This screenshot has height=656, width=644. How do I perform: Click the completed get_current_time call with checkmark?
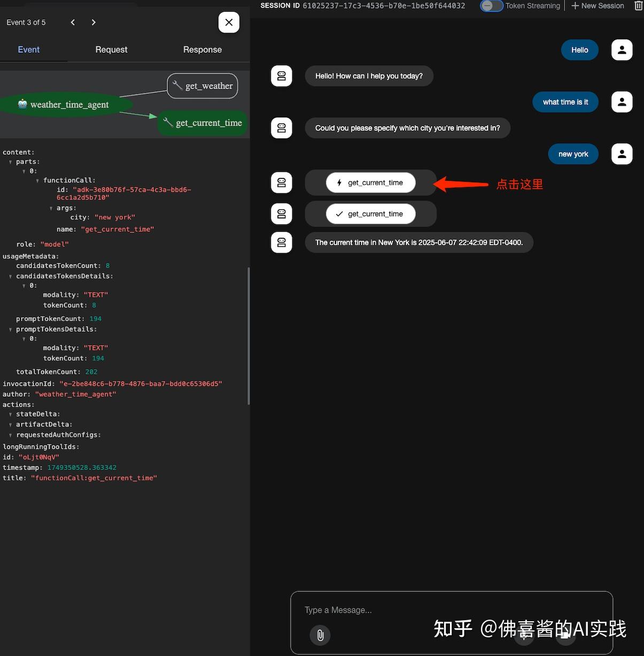click(x=370, y=214)
